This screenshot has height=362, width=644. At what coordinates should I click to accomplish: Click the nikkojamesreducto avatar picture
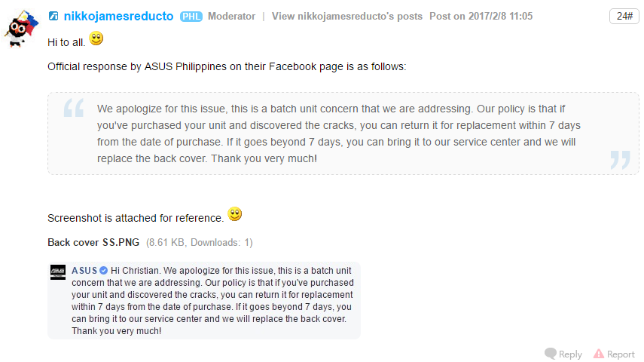click(x=22, y=29)
